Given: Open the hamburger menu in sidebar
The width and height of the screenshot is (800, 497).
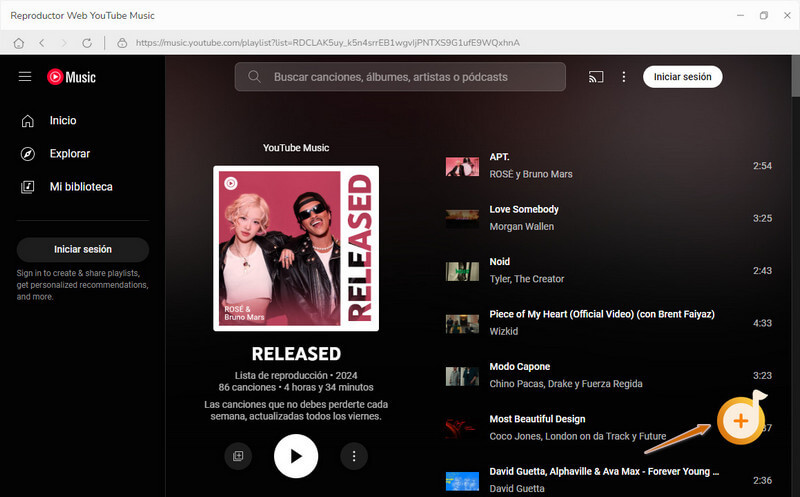Looking at the screenshot, I should (25, 77).
